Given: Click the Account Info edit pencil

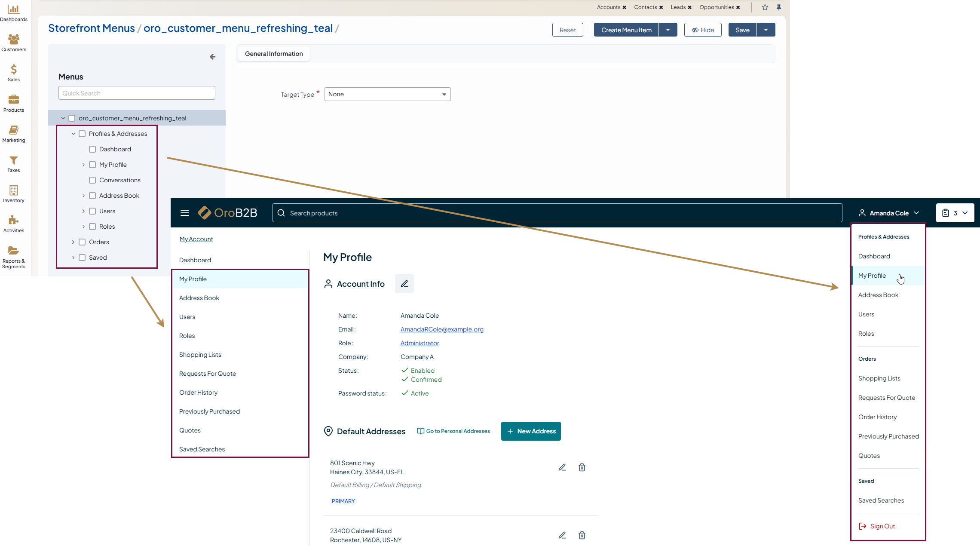Looking at the screenshot, I should tap(404, 284).
